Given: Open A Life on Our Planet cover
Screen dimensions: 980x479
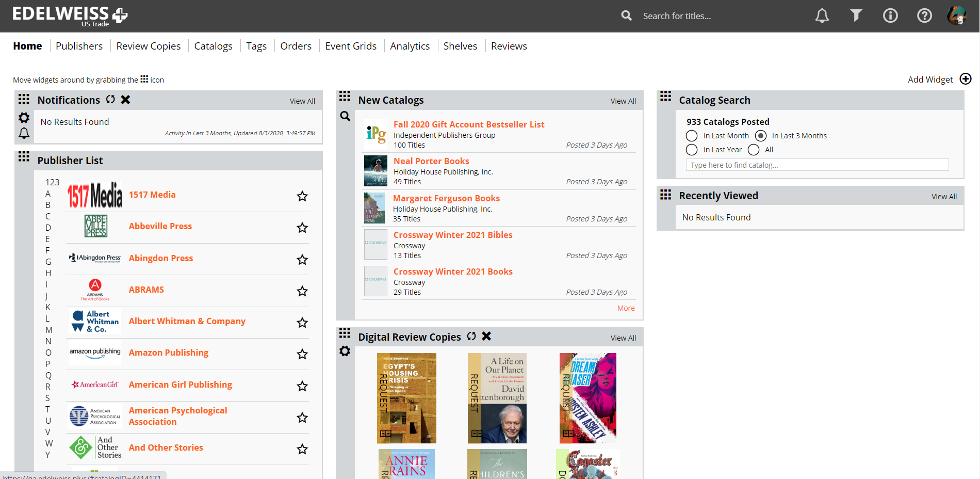Looking at the screenshot, I should click(x=497, y=398).
